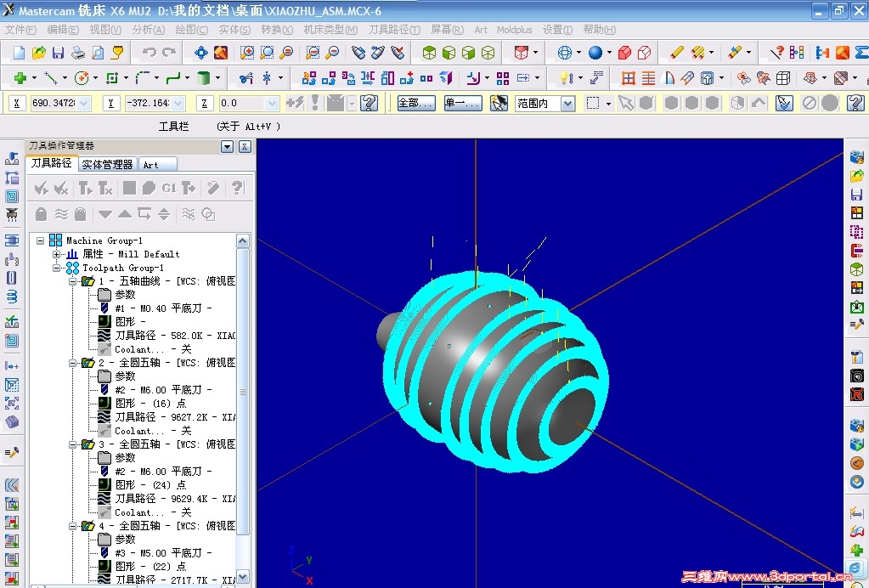Open the 文件(F) menu

[20, 30]
